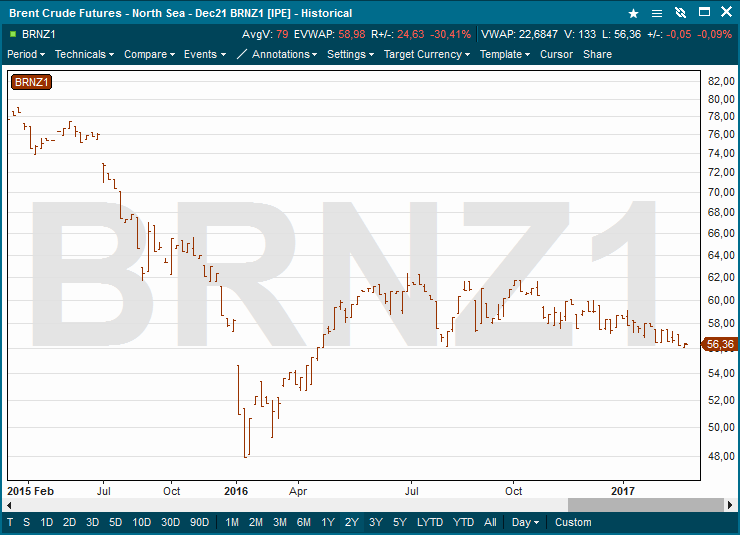Maximize the chart window

coord(704,12)
